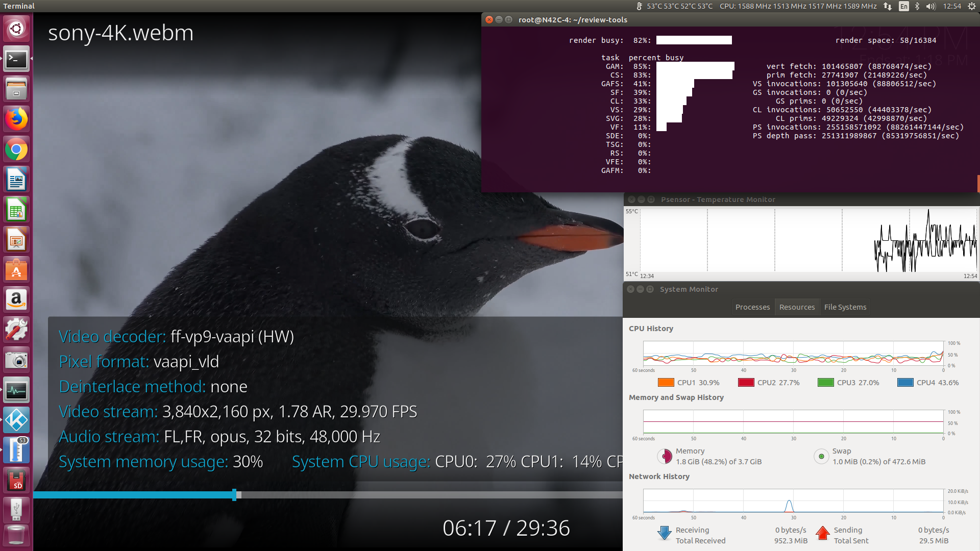Click the 'PS depth pass' statistic line
Image resolution: width=980 pixels, height=551 pixels.
click(856, 136)
